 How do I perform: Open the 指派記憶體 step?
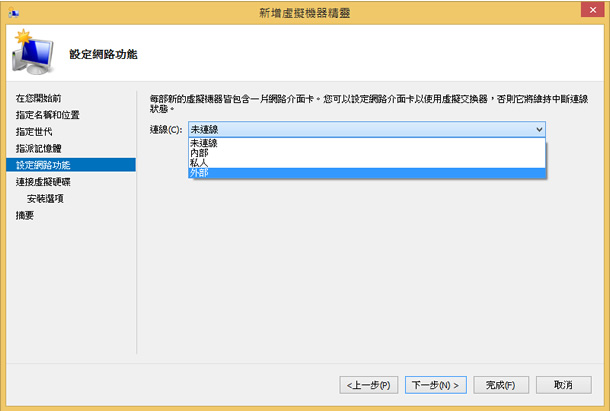39,148
